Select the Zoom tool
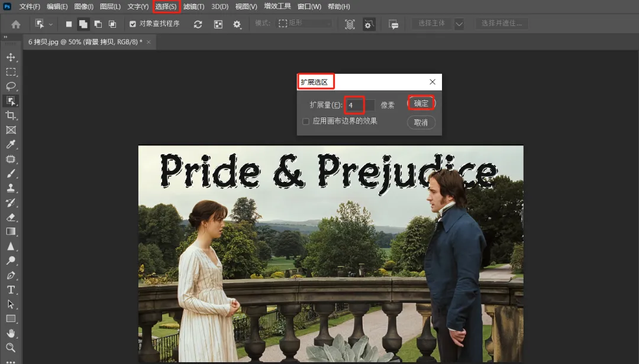This screenshot has width=639, height=364. (x=11, y=347)
